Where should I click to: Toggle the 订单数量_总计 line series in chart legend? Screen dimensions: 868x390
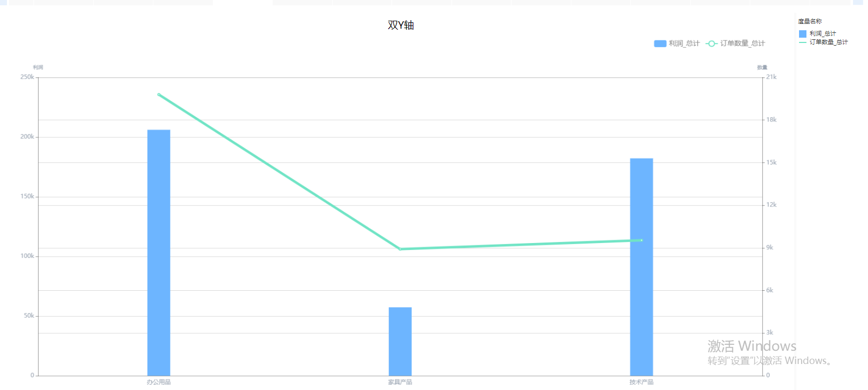pyautogui.click(x=735, y=44)
